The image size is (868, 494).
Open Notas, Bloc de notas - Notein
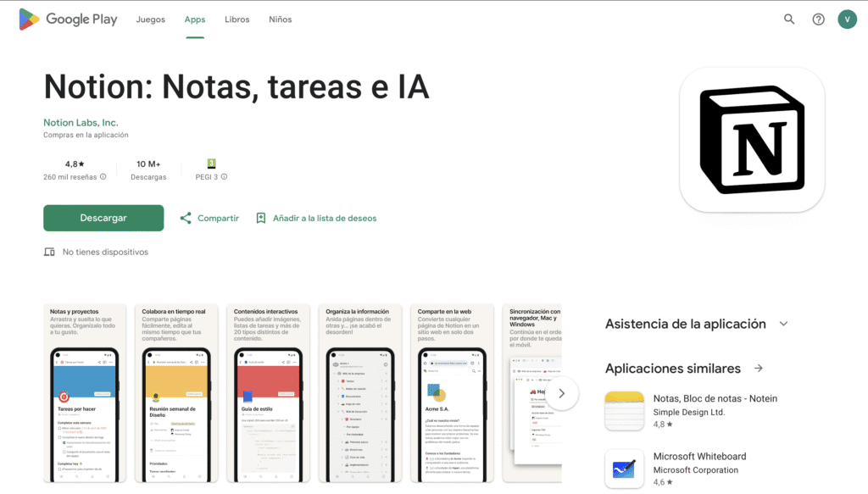(x=715, y=399)
